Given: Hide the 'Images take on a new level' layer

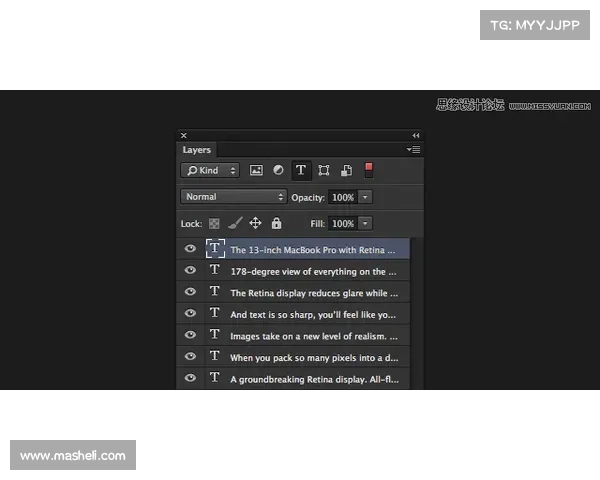Looking at the screenshot, I should 190,335.
